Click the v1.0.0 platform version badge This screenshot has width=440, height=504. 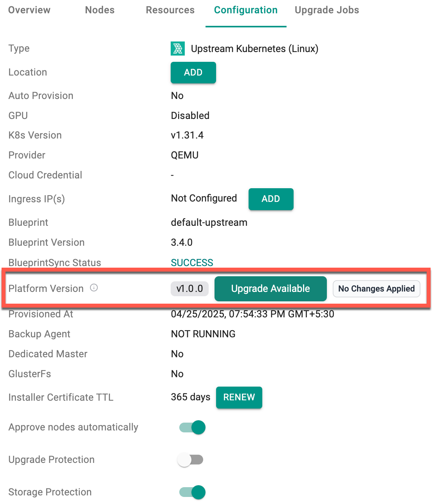(189, 289)
